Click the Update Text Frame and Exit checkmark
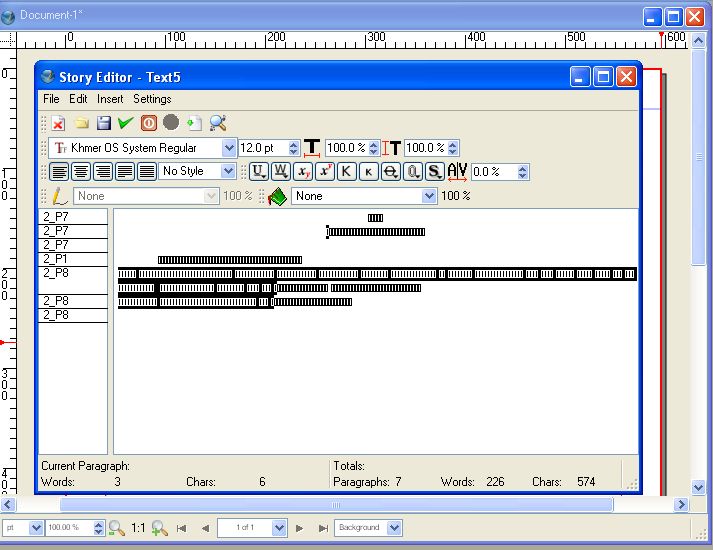Screen dimensions: 713x550 125,123
